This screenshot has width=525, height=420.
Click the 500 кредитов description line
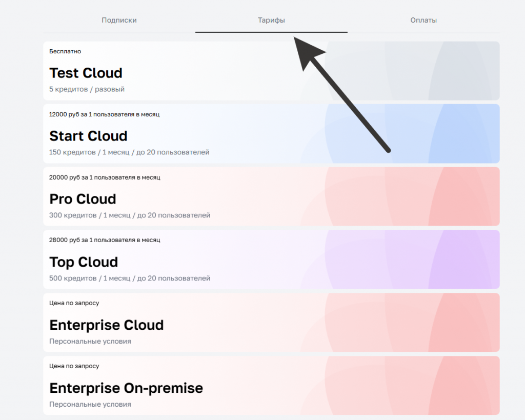[x=130, y=278]
